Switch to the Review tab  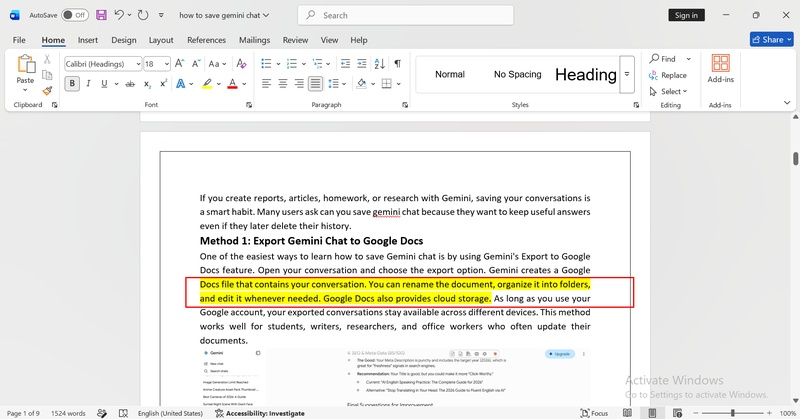(x=295, y=40)
